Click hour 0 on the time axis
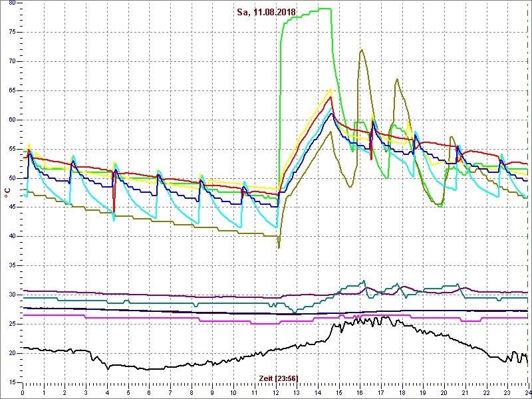 [23, 392]
